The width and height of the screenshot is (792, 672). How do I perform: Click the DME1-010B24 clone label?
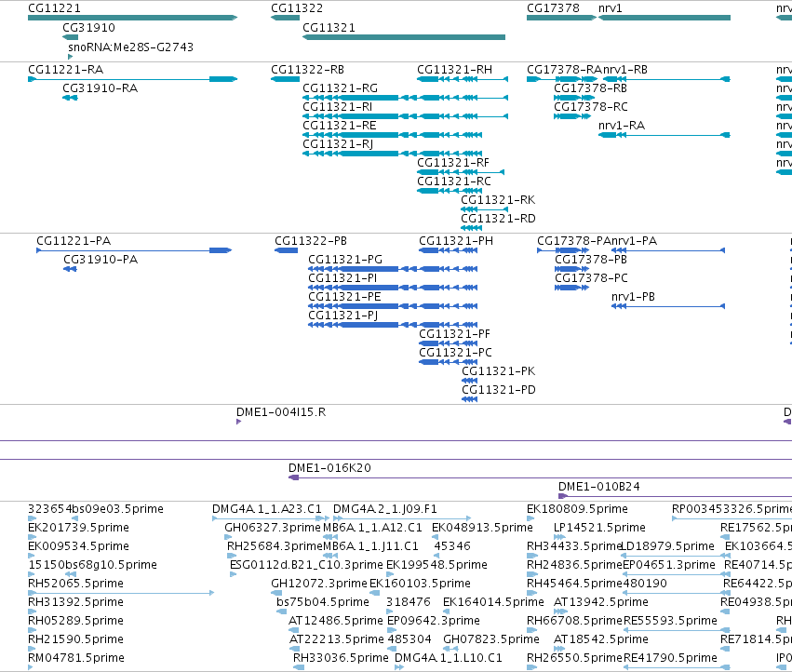pyautogui.click(x=599, y=487)
